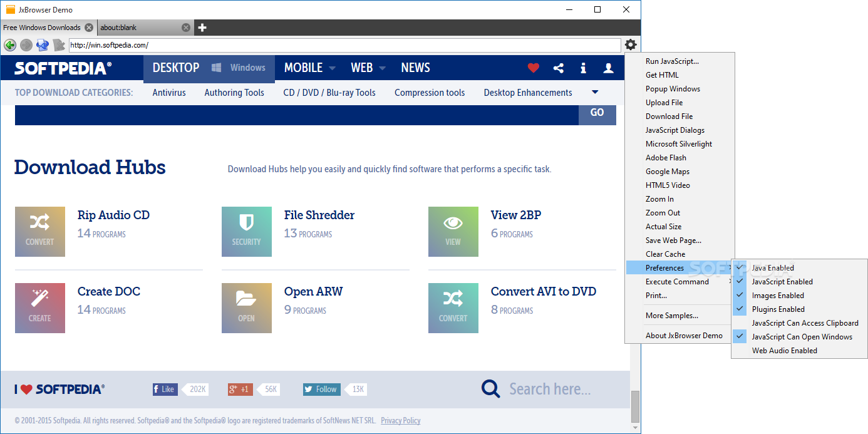Select Get HTML menu item

(679, 75)
